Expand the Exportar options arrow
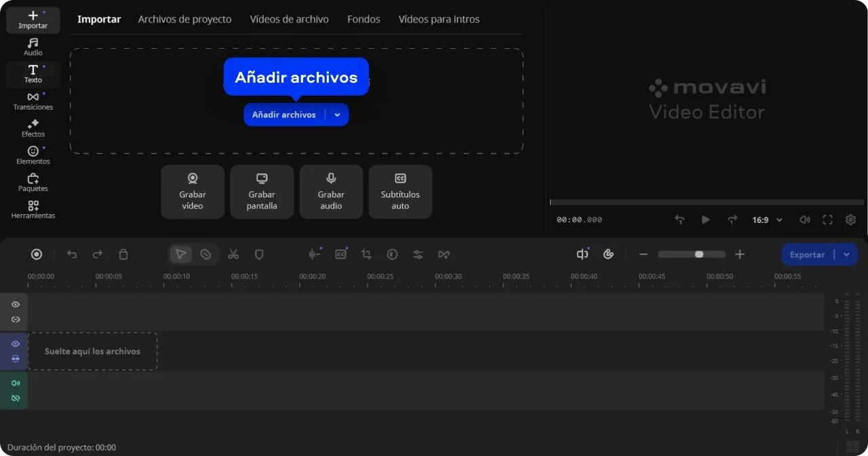 click(x=846, y=255)
